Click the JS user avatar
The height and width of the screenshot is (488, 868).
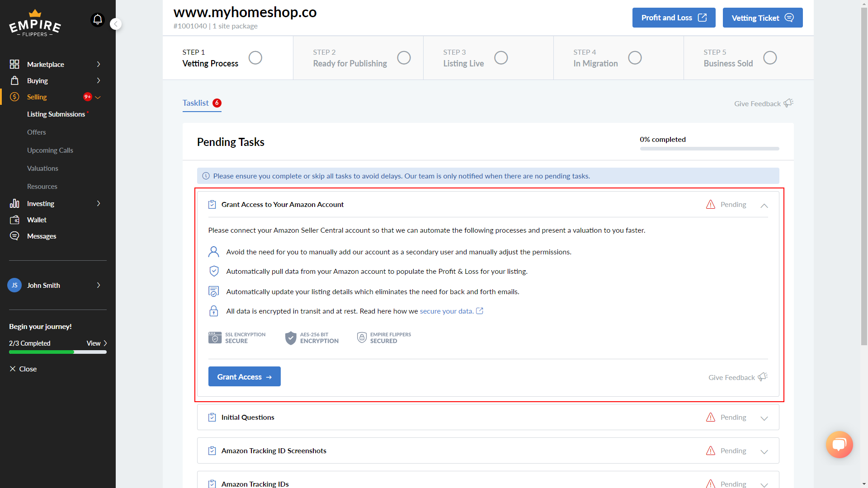click(14, 285)
